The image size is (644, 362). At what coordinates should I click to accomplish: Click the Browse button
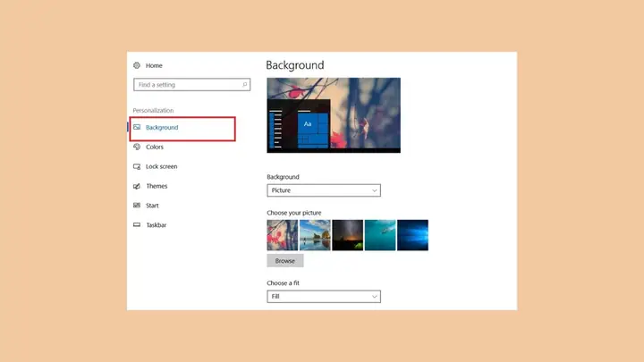pos(285,261)
